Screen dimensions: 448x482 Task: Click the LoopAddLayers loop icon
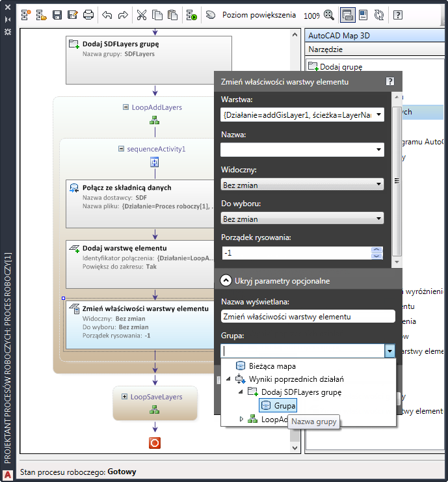pyautogui.click(x=155, y=120)
